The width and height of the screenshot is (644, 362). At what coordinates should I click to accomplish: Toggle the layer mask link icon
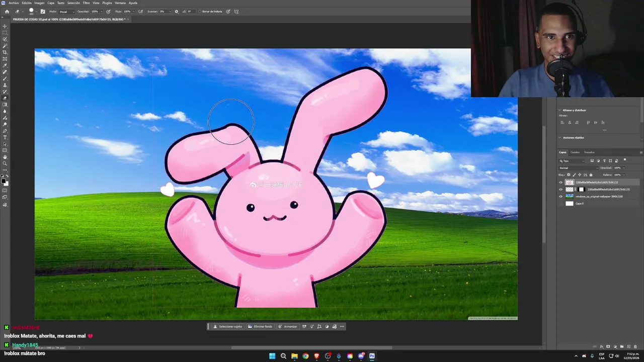pyautogui.click(x=576, y=190)
